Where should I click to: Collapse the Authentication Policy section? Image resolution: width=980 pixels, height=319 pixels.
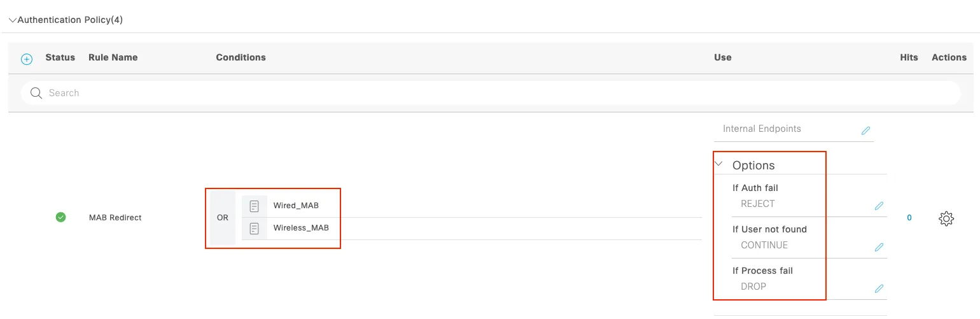[13, 20]
